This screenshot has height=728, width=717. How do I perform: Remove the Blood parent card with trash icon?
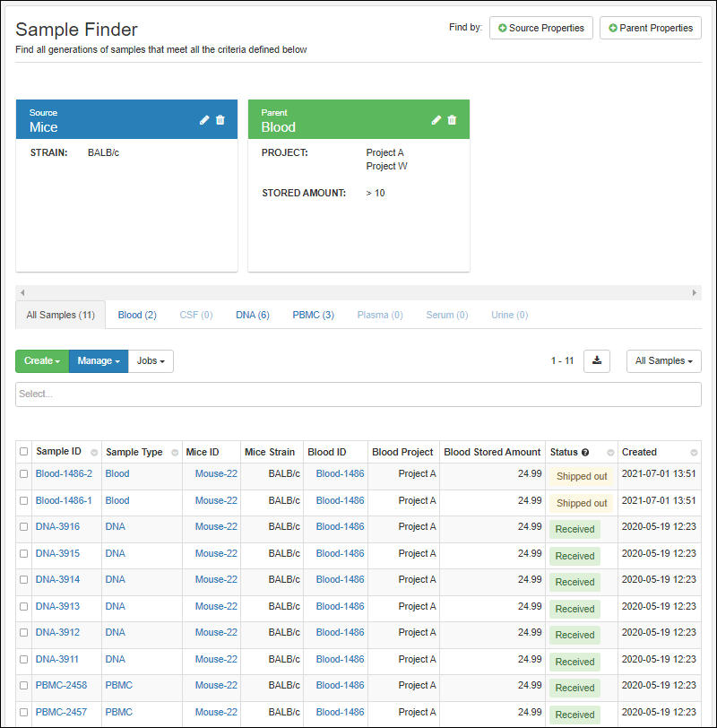452,120
